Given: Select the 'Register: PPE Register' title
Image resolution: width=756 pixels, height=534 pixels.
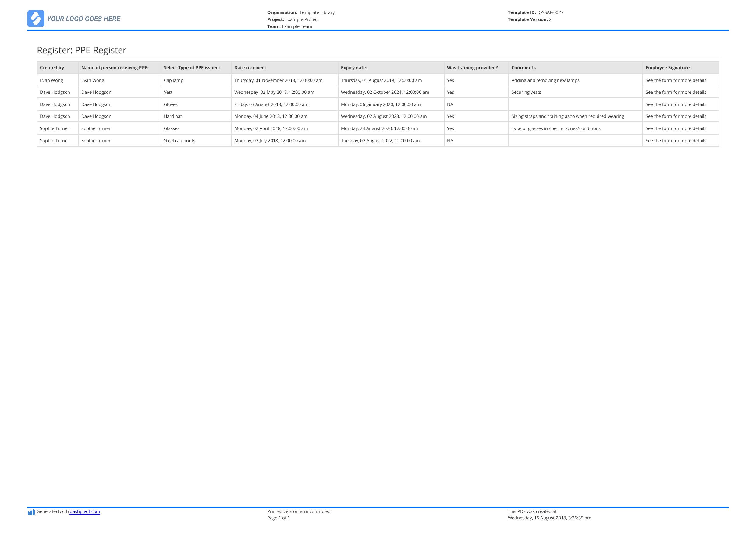Looking at the screenshot, I should click(82, 50).
